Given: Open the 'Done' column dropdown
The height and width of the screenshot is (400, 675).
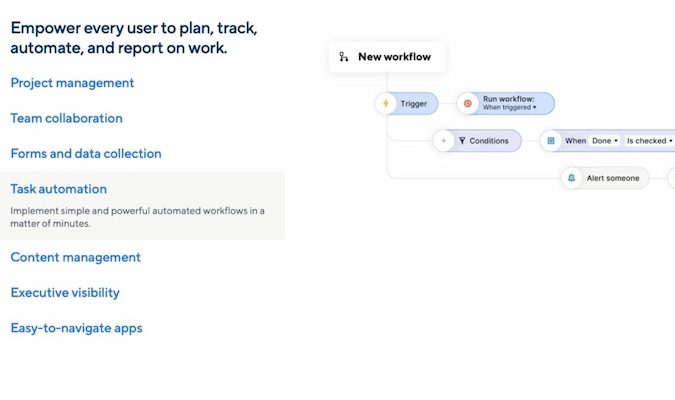Looking at the screenshot, I should point(604,141).
